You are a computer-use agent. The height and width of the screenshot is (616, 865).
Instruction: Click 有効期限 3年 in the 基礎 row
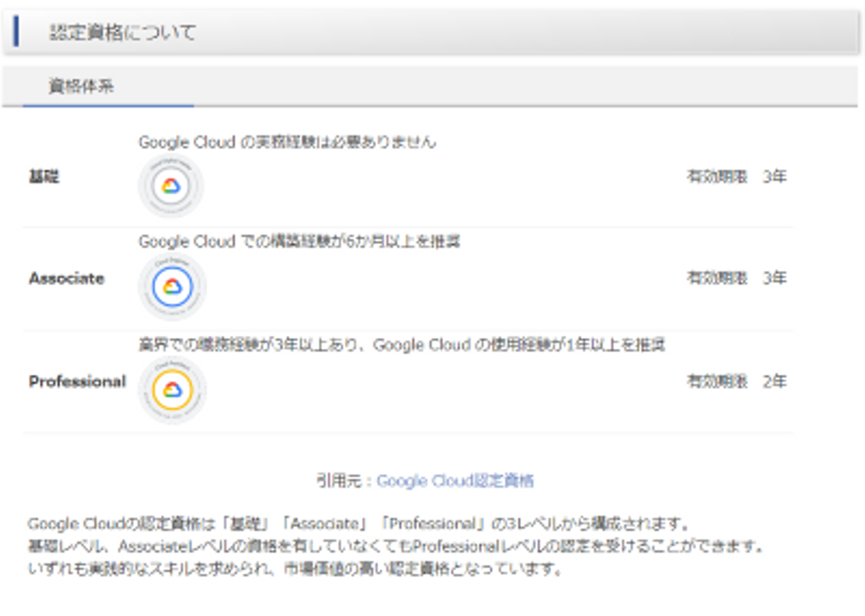736,177
